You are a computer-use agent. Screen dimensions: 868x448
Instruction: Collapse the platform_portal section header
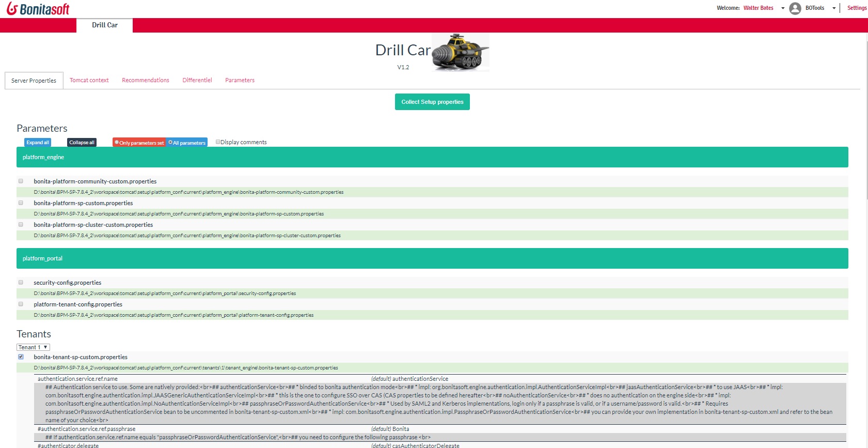pos(432,258)
